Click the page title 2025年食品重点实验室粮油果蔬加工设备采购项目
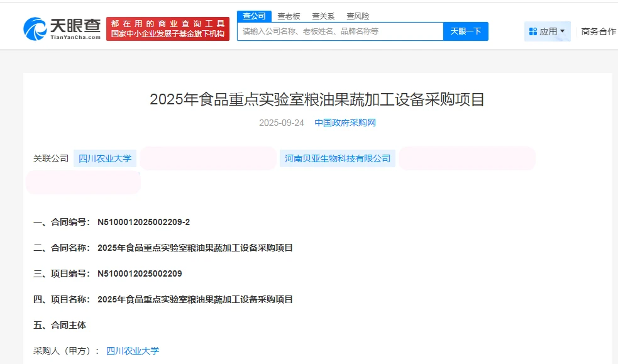 (317, 99)
